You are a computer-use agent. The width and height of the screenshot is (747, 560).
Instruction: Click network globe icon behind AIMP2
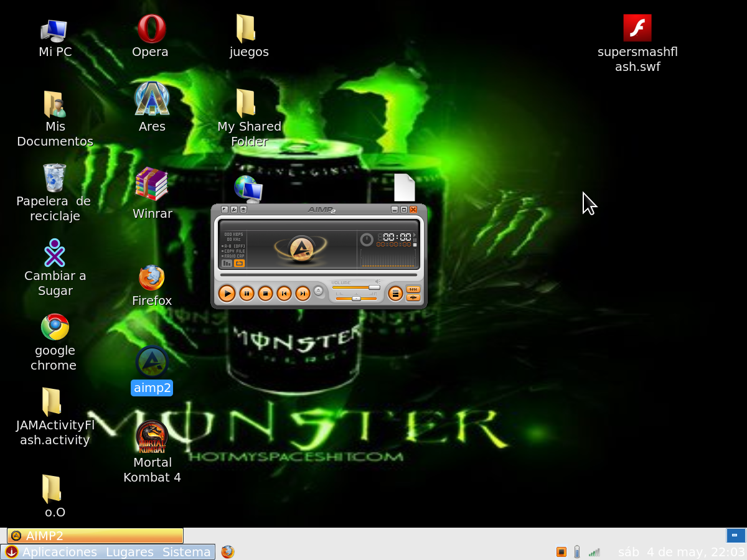248,189
